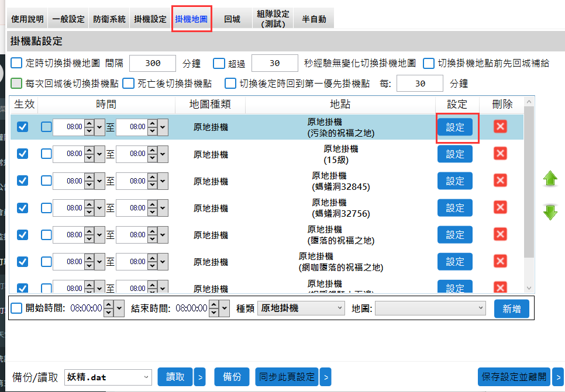Delete the 螞蟻洞32845 row with red X
Screen dimensions: 565x392
500,181
